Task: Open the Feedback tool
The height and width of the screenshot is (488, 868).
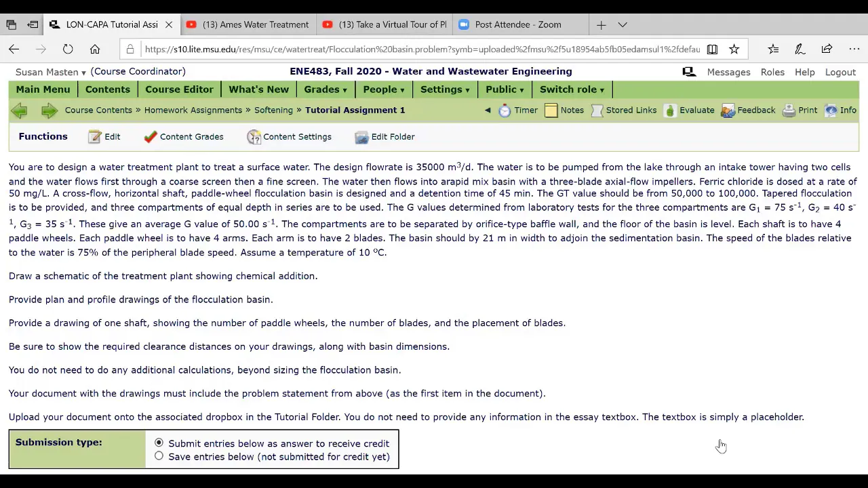Action: click(748, 110)
